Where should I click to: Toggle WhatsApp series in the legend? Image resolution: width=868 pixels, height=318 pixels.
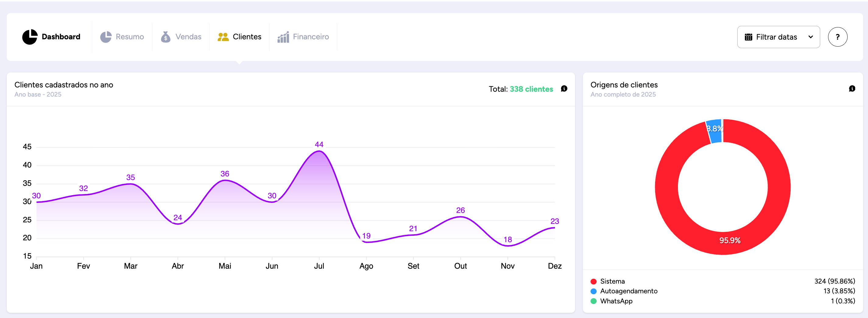point(616,301)
